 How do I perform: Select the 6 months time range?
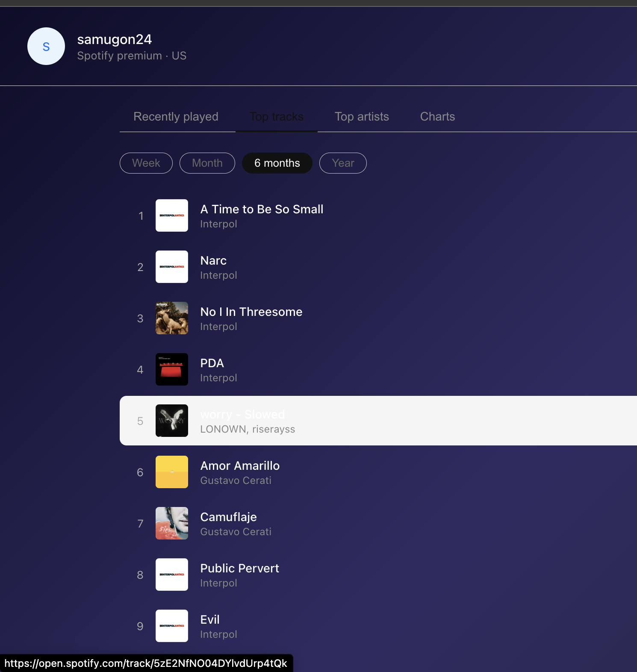[x=277, y=163]
